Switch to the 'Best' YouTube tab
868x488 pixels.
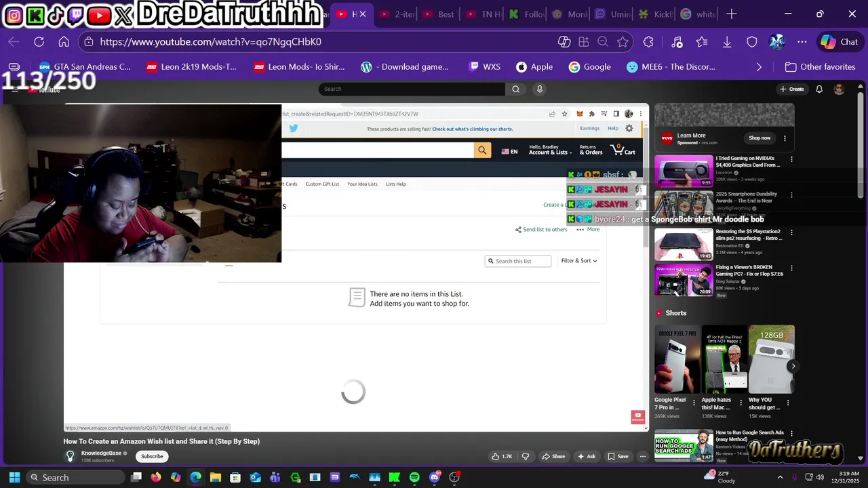coord(439,14)
